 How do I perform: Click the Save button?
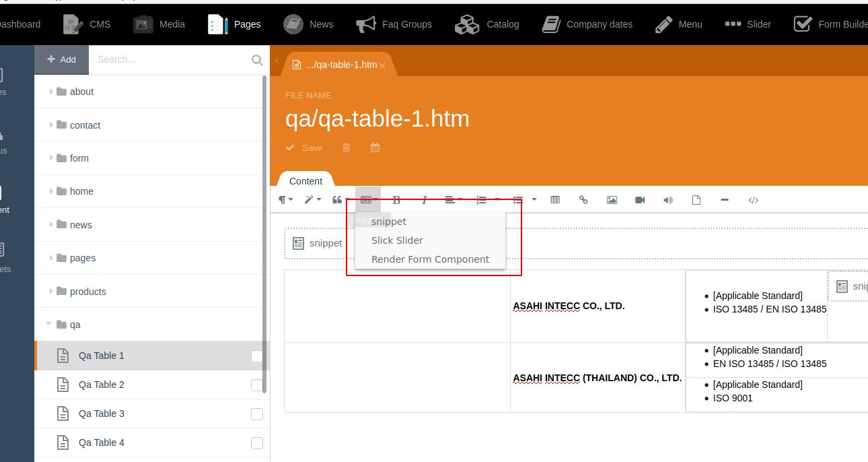(x=304, y=147)
